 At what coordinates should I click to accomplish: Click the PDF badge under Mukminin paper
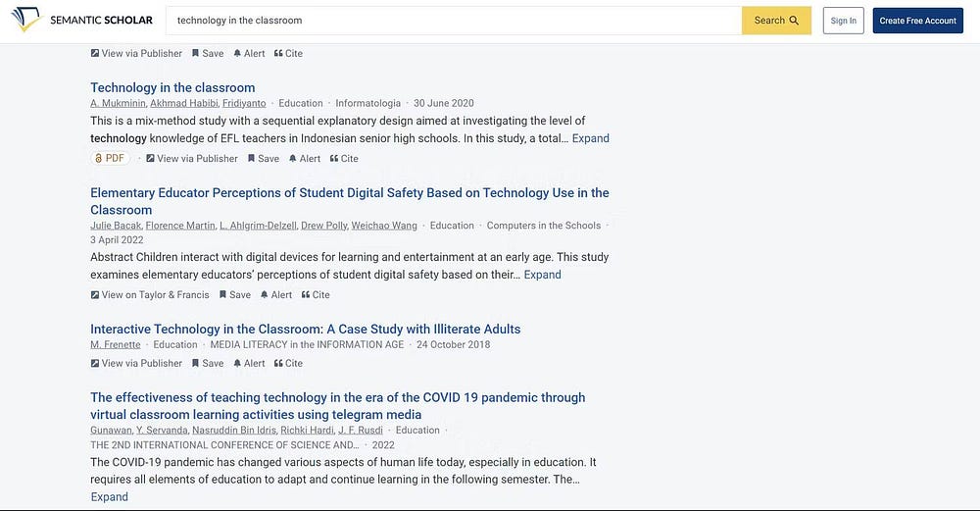point(110,158)
